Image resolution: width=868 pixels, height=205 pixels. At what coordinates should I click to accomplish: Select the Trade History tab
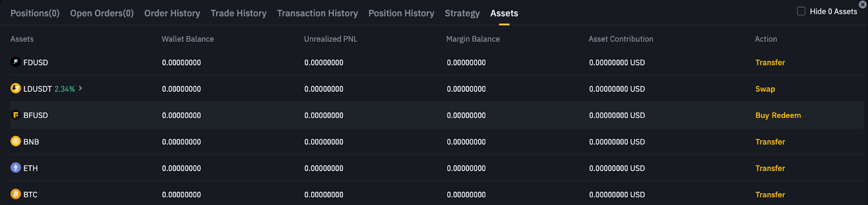pyautogui.click(x=239, y=13)
